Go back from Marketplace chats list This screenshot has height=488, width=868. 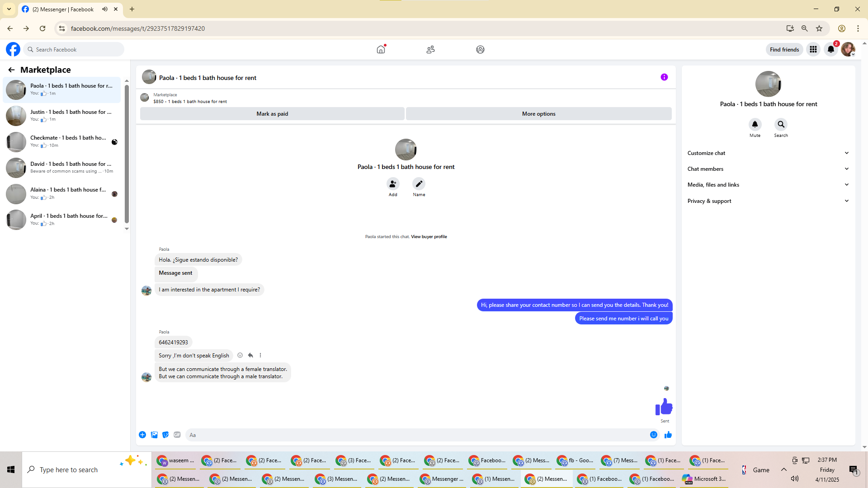pos(11,70)
